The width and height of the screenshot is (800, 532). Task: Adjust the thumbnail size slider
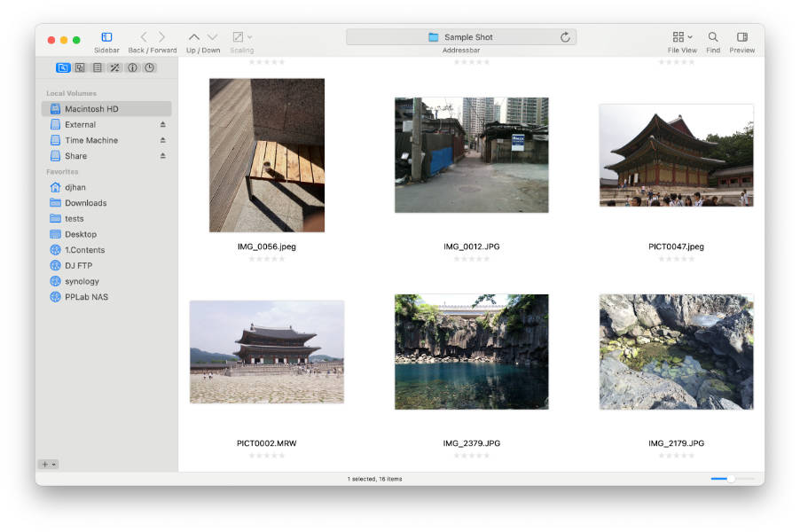point(731,479)
